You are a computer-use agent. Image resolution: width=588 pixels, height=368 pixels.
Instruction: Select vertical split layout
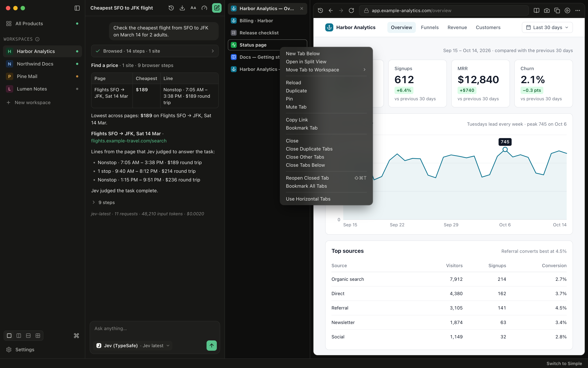click(19, 336)
